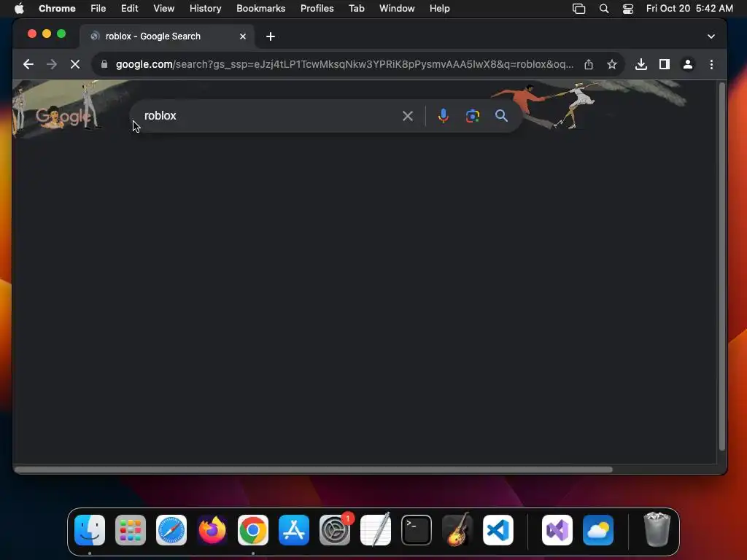Search by image with Google Lens
This screenshot has width=747, height=560.
[x=472, y=116]
